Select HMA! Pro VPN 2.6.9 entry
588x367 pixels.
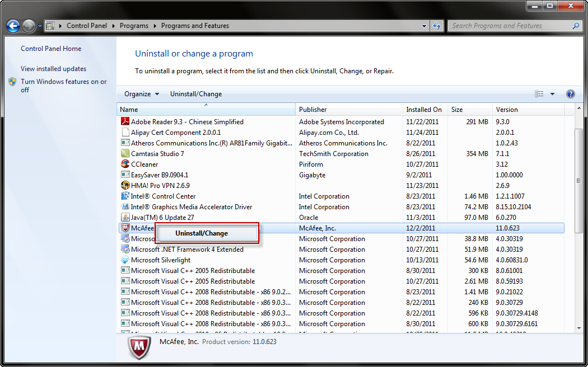click(x=161, y=186)
